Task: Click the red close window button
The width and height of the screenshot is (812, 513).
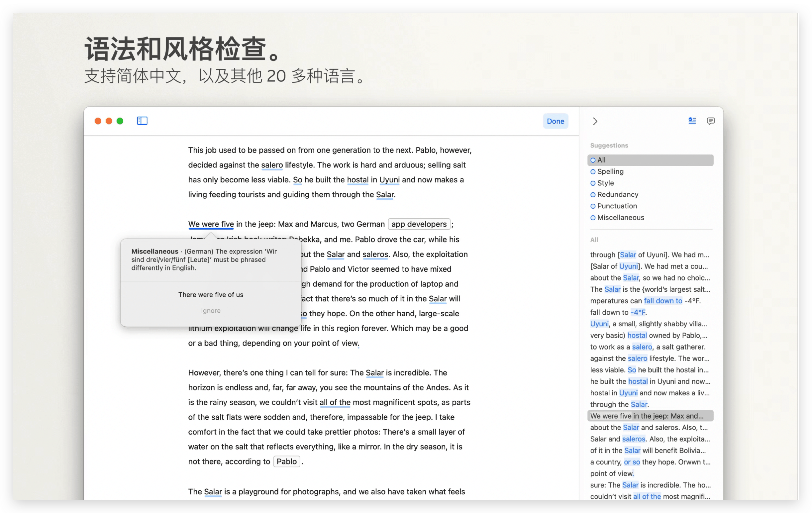Action: [x=98, y=121]
